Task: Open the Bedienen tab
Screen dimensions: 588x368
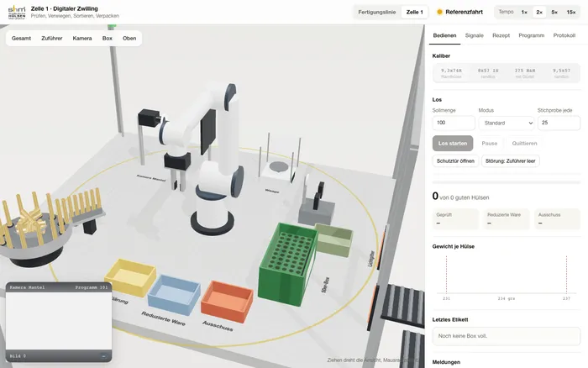Action: [x=444, y=35]
